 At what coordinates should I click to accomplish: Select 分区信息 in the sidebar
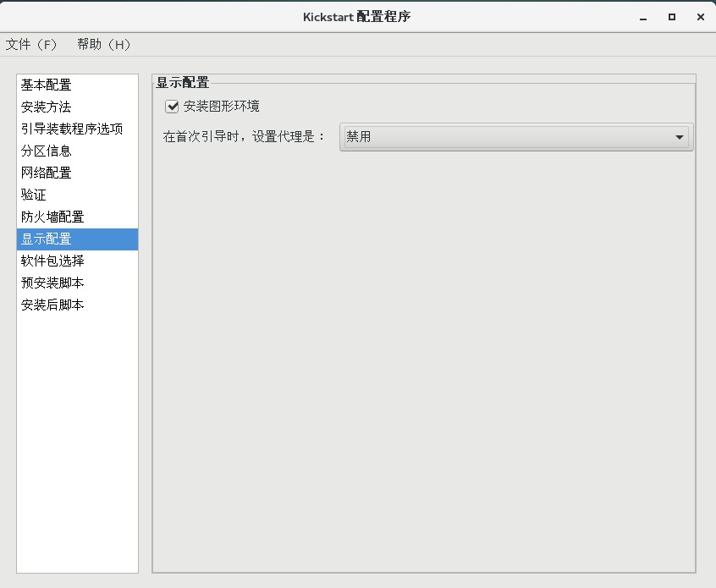(x=77, y=151)
